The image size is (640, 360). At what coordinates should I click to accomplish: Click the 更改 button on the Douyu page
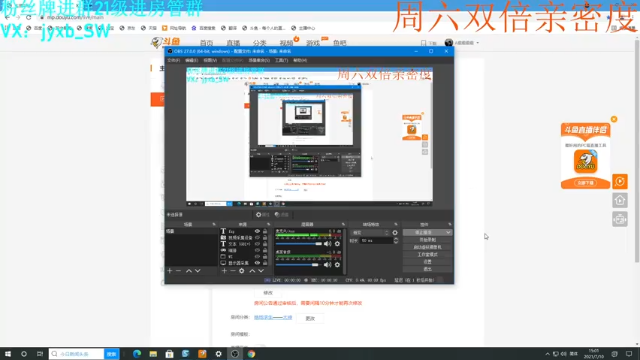[310, 318]
